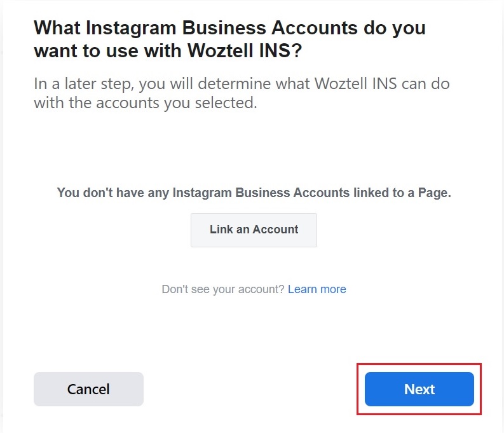Click the "In a later step" description text

click(x=242, y=93)
